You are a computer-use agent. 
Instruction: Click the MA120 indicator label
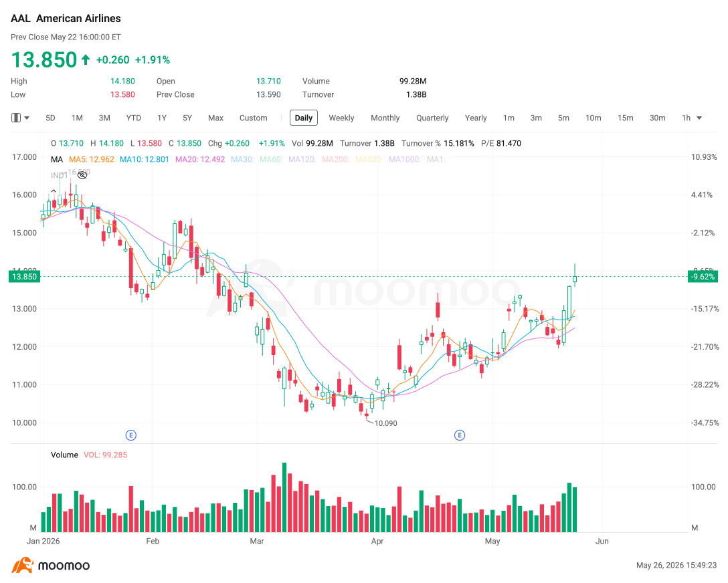pos(302,159)
